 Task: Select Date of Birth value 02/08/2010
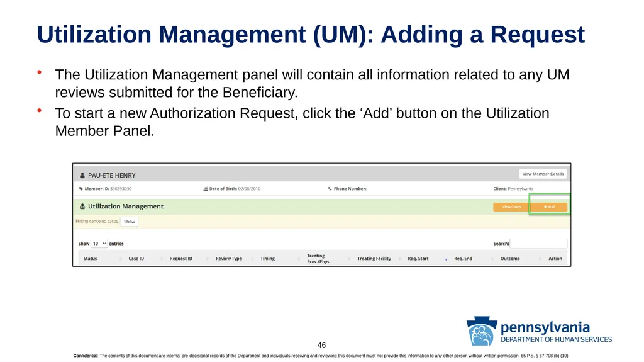click(249, 189)
